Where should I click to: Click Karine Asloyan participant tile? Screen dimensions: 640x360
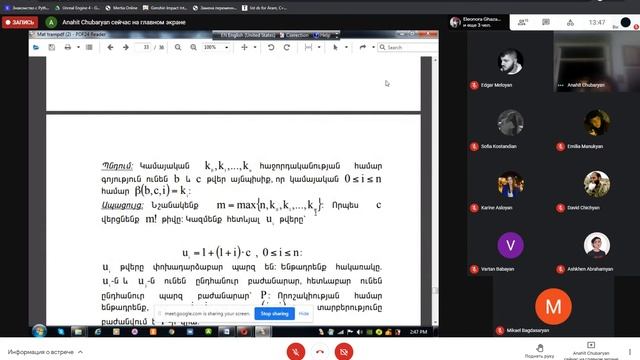[510, 184]
